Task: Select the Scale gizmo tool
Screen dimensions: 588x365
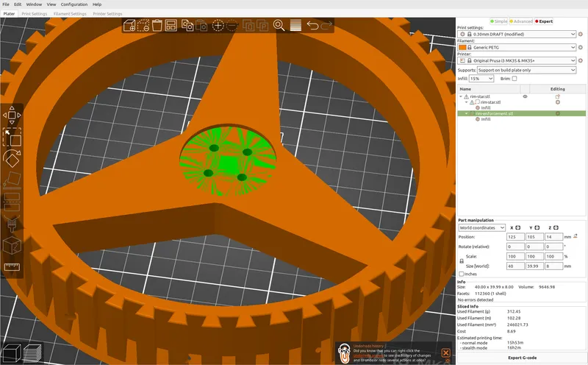Action: [12, 137]
